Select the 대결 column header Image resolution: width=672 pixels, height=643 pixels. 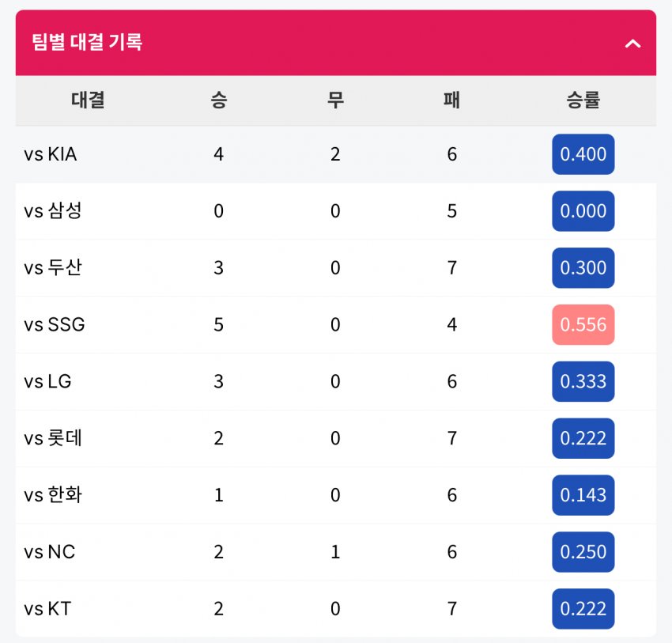[88, 100]
